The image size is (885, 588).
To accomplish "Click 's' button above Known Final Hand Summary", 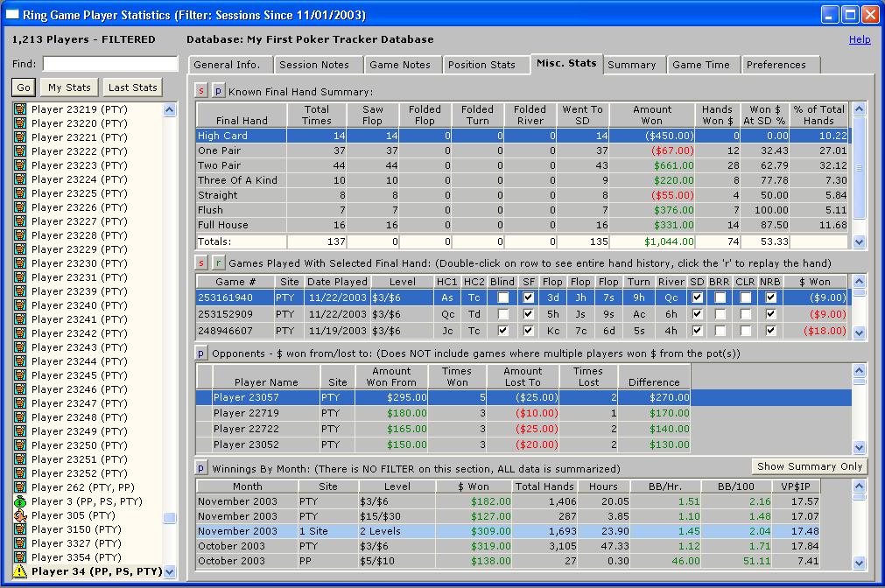I will point(201,91).
